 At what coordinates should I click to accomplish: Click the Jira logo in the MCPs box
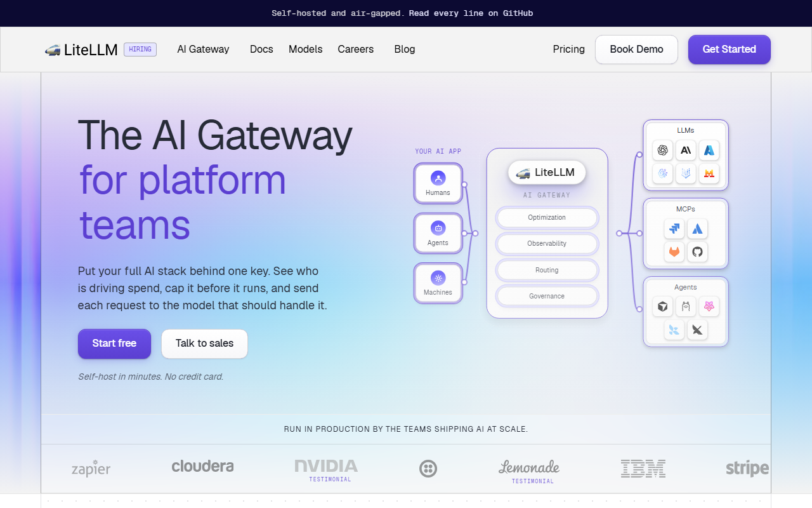coord(674,229)
